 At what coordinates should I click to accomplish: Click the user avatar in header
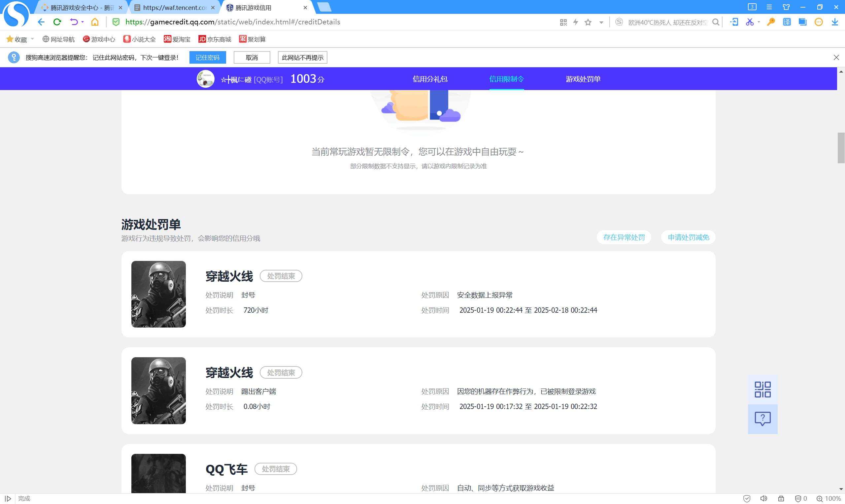pos(206,79)
